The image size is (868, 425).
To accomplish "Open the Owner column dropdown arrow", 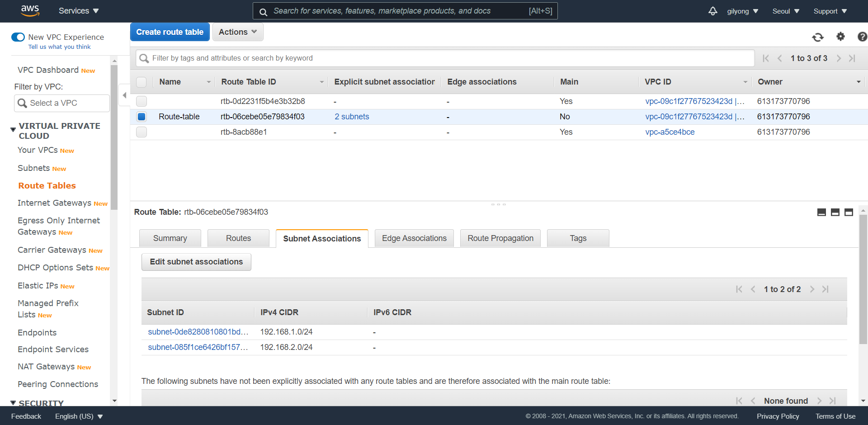I will [859, 82].
